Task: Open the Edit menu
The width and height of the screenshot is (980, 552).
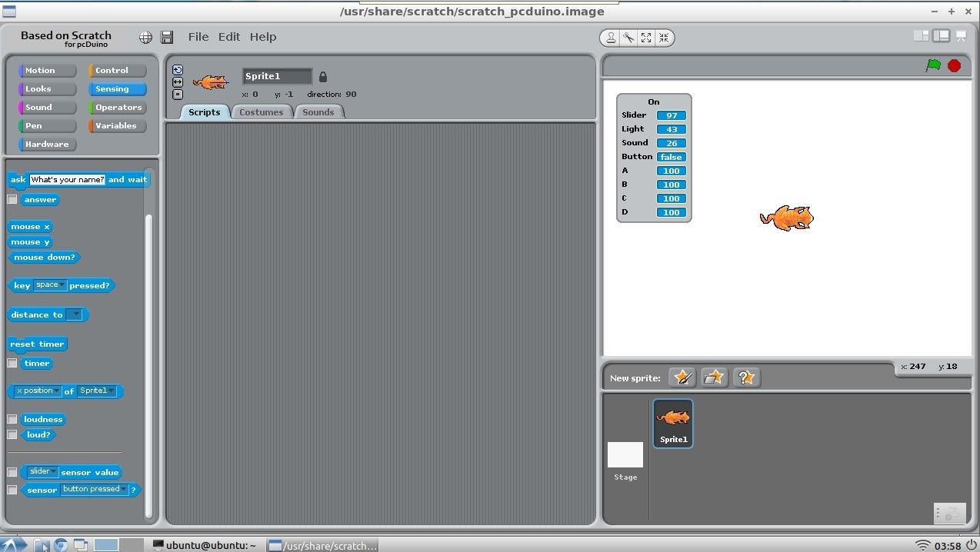Action: [228, 36]
